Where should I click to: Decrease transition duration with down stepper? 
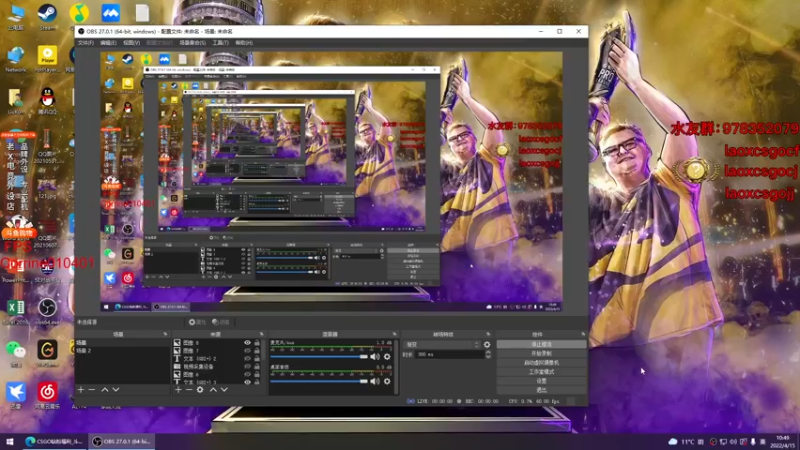coord(488,357)
